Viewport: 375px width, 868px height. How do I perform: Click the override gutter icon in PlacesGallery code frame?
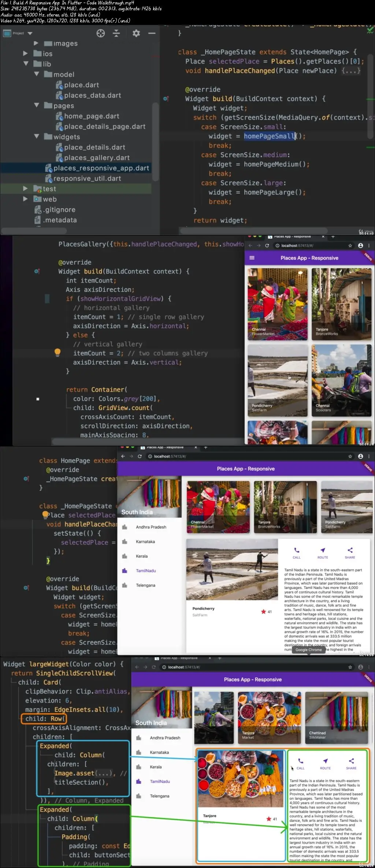(37, 271)
